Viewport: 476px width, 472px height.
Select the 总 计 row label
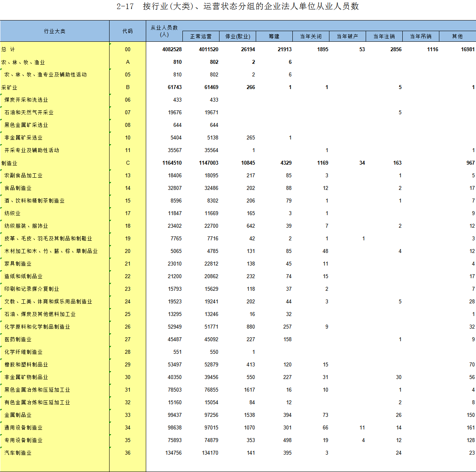(8, 49)
